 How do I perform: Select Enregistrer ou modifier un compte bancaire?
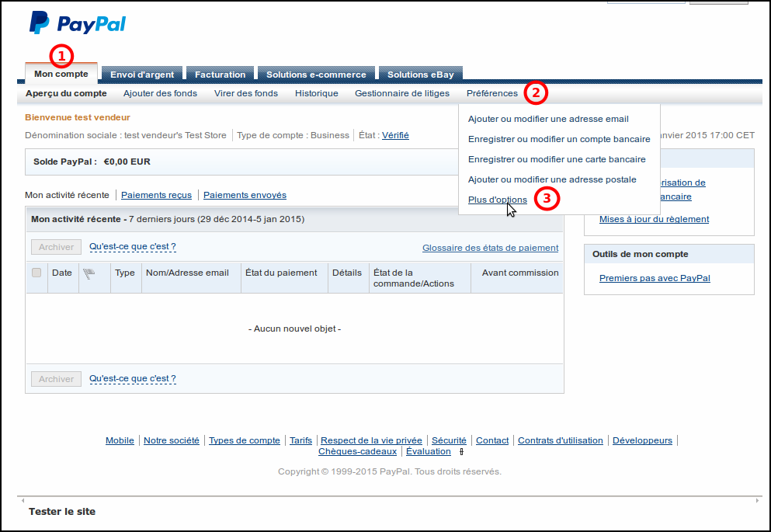click(559, 139)
